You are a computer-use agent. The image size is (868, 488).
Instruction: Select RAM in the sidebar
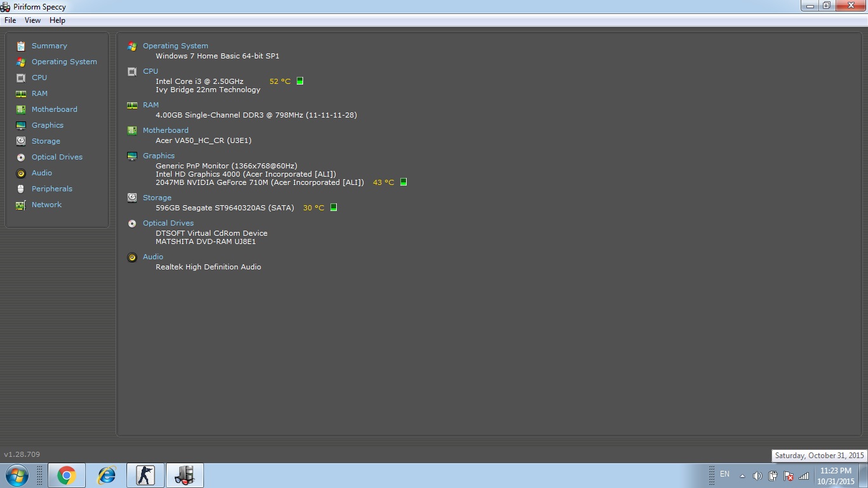click(39, 93)
